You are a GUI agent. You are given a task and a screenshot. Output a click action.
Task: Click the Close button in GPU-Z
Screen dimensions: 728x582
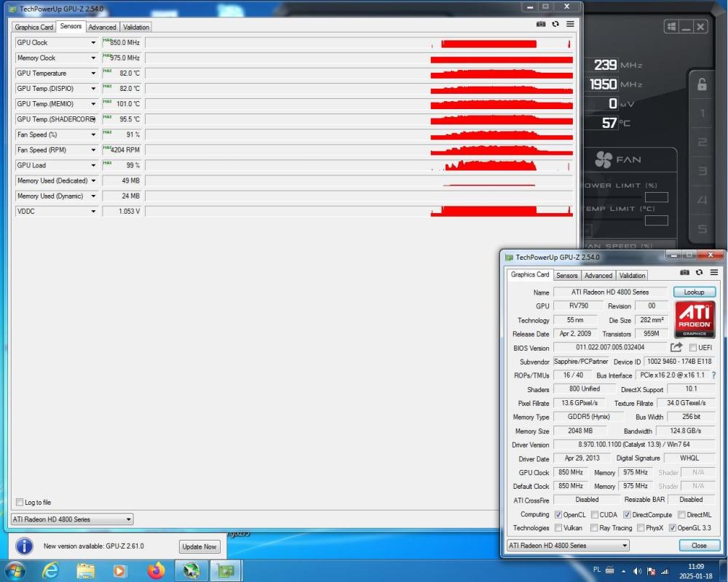(x=699, y=546)
